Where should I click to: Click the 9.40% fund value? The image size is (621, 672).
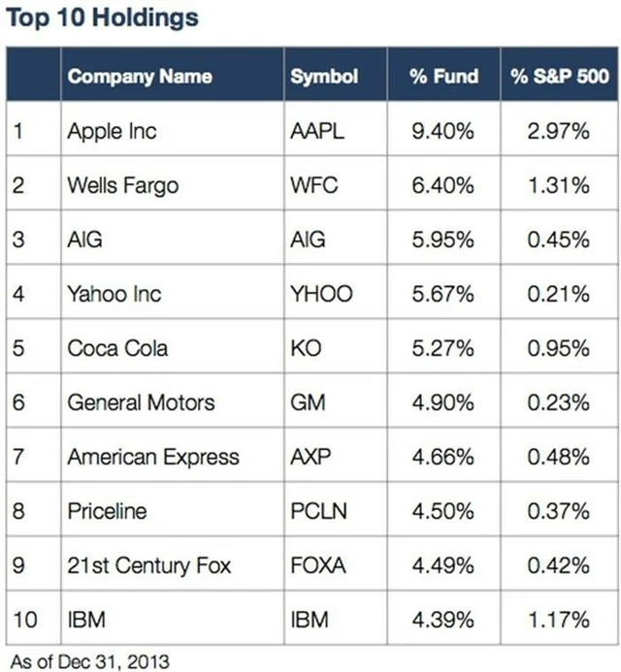coord(442,131)
